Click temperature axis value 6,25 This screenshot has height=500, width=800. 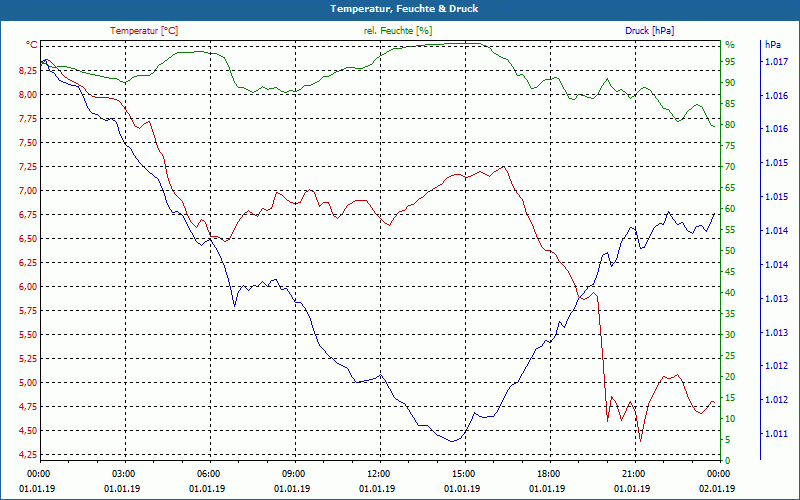(28, 263)
